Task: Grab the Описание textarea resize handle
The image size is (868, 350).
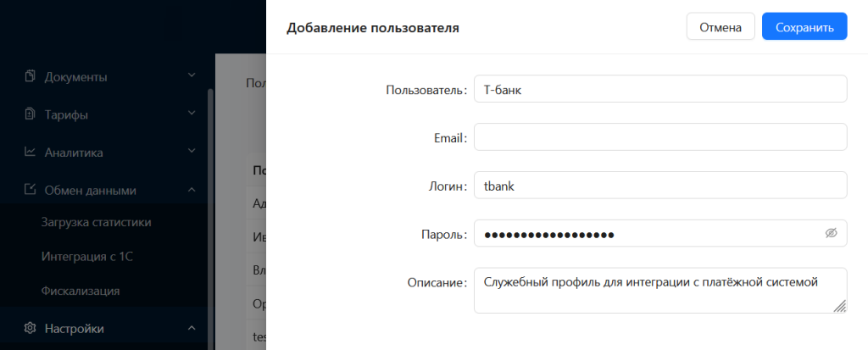Action: point(839,306)
